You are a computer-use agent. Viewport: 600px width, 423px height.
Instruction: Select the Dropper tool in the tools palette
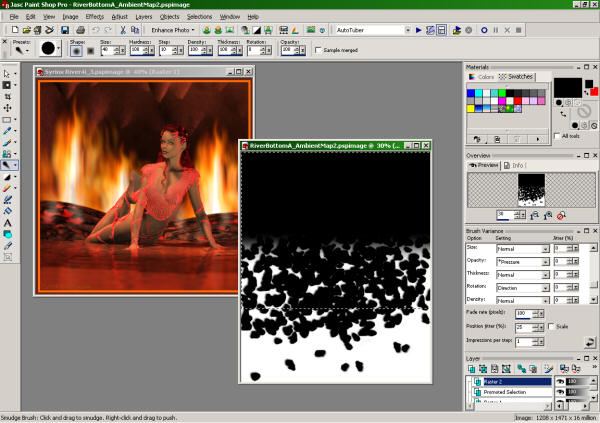point(7,131)
